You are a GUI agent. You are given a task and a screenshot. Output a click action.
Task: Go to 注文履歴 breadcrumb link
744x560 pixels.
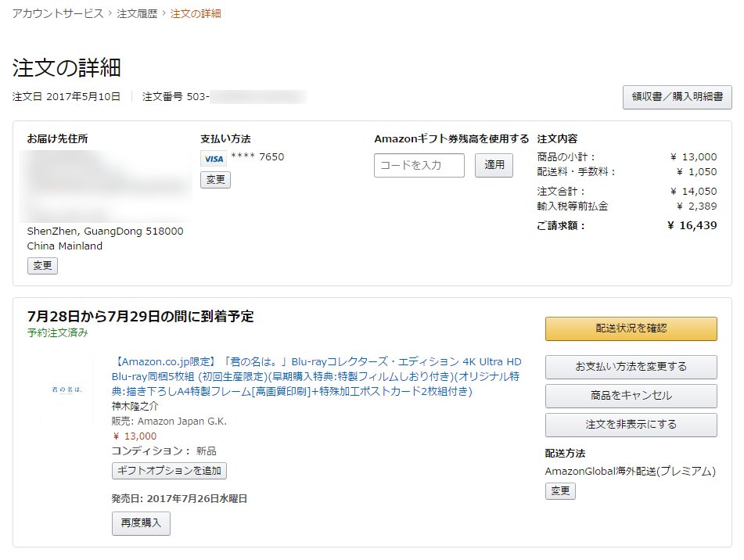[x=137, y=13]
